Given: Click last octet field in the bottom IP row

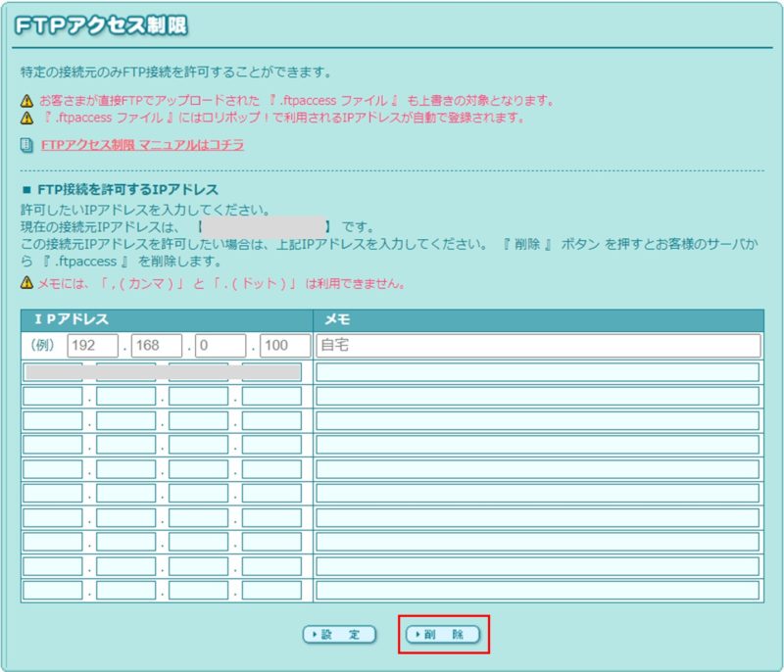Looking at the screenshot, I should [x=271, y=591].
